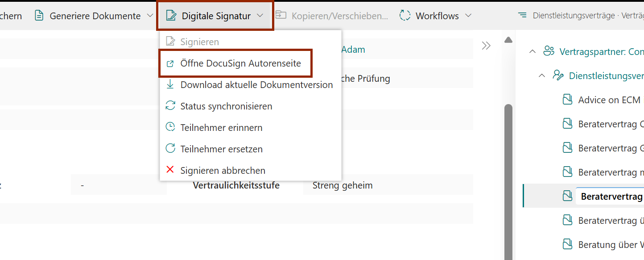644x260 pixels.
Task: Open the Generiere Dokumente dropdown arrow
Action: [149, 16]
